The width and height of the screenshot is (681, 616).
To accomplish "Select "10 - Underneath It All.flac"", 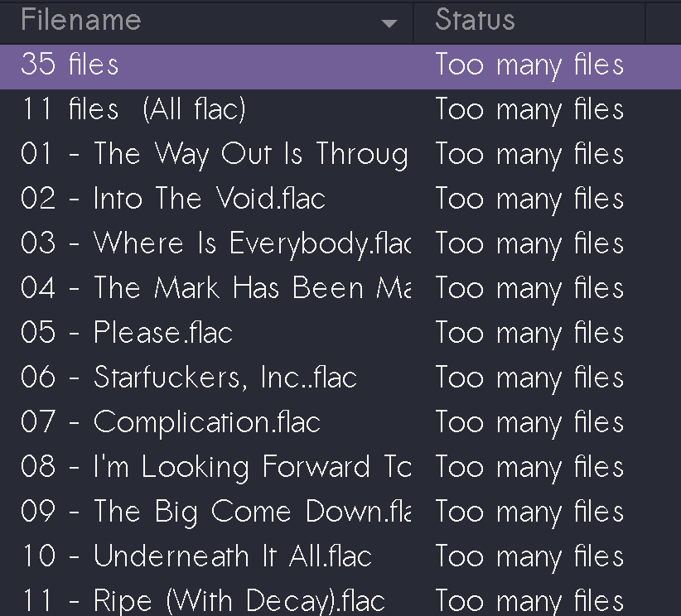I will 166,556.
